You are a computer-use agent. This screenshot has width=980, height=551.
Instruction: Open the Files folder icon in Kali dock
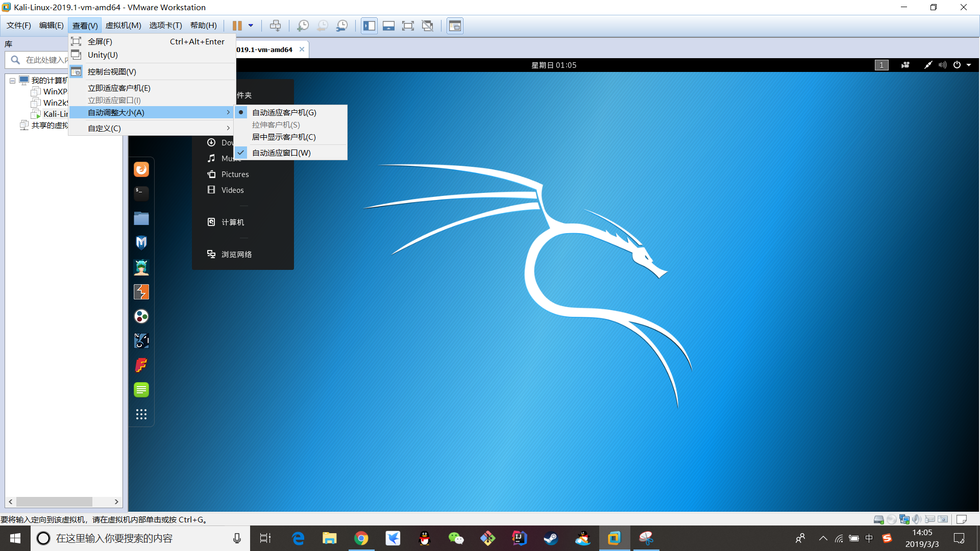(141, 218)
